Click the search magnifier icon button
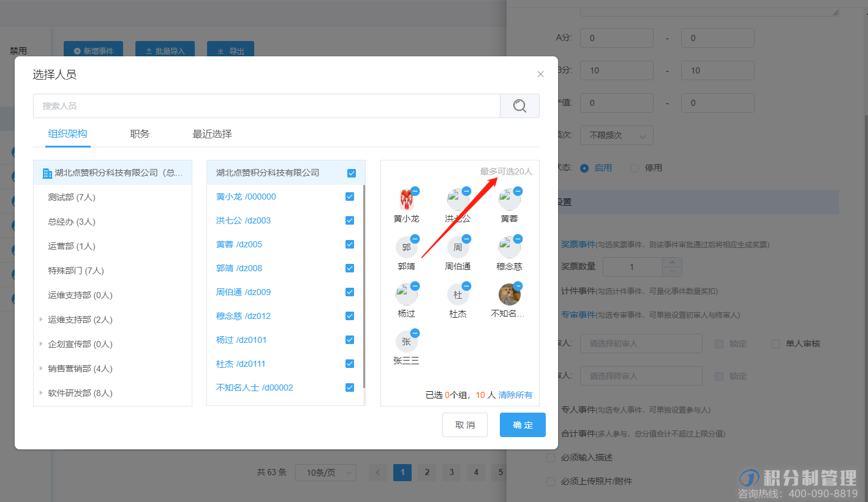Screen dimensions: 868x502 519,106
